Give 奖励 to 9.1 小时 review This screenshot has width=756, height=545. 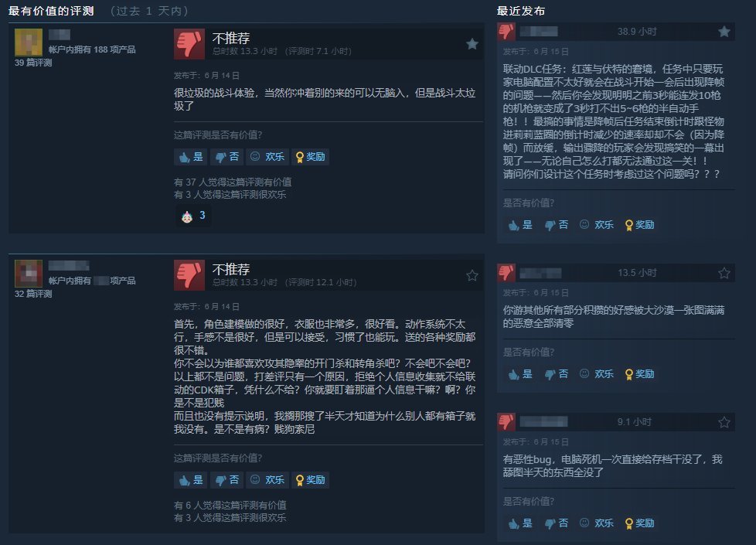(640, 523)
